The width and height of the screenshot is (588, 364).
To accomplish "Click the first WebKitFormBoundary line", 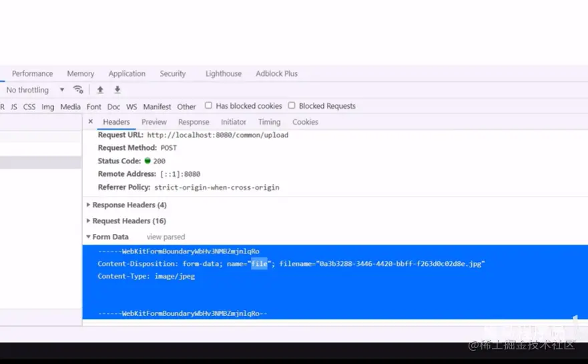I will pyautogui.click(x=178, y=251).
